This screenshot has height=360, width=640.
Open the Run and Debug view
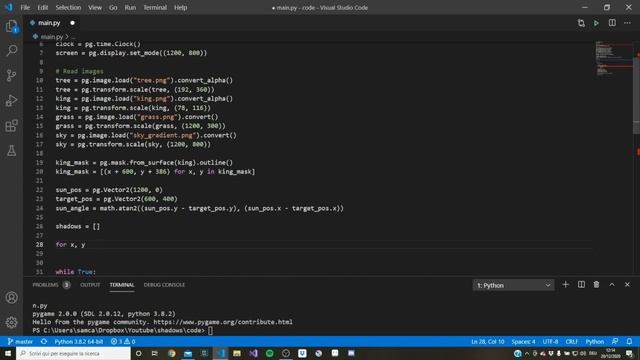pyautogui.click(x=11, y=100)
